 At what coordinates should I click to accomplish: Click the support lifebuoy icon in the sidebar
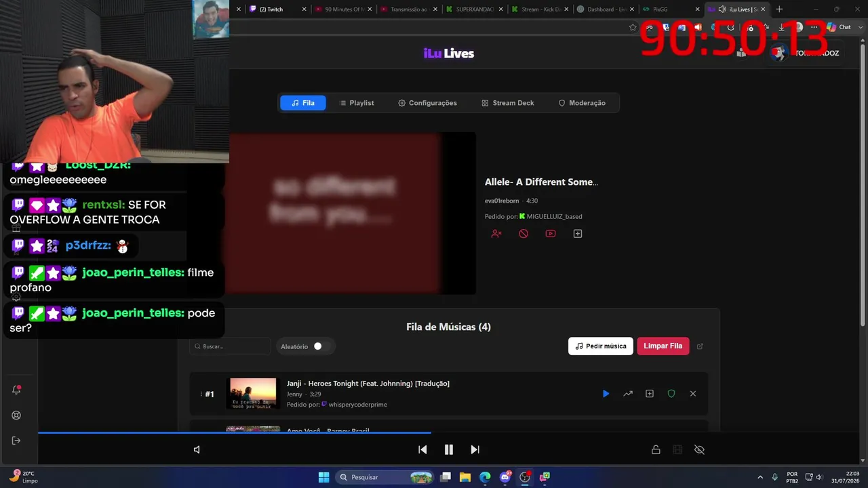click(x=16, y=415)
